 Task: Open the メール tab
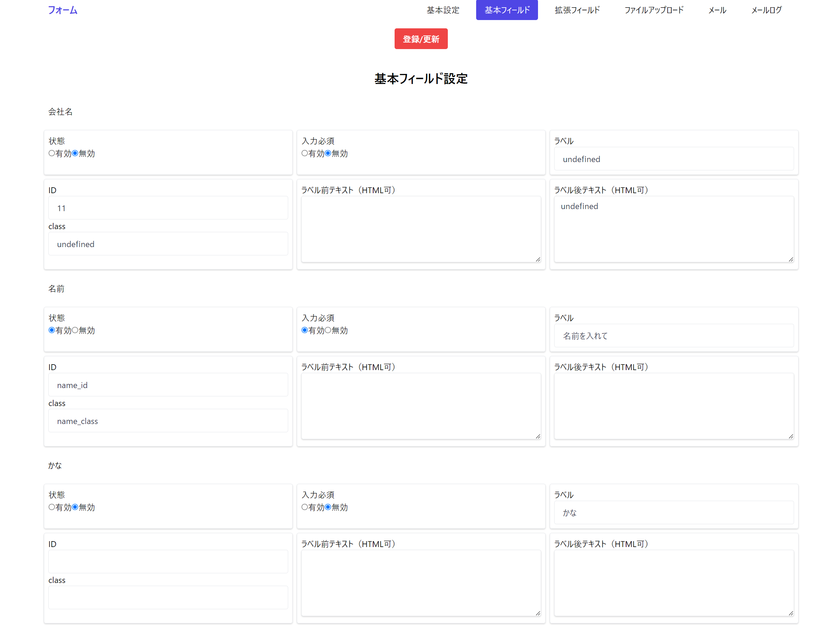(x=717, y=10)
